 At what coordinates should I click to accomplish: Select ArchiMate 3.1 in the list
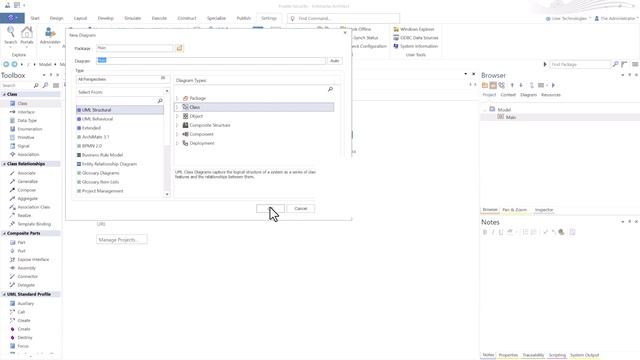[96, 137]
